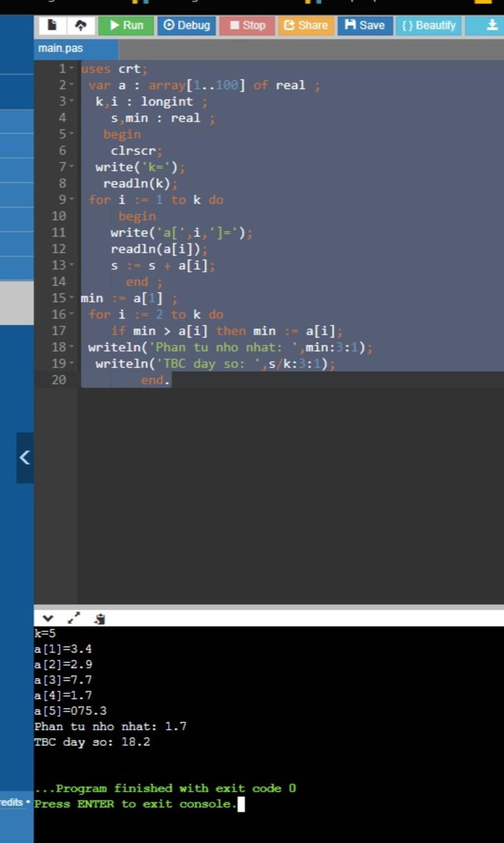Screen dimensions: 504x843
Task: Collapse the left sidebar with the chevron
Action: click(25, 457)
